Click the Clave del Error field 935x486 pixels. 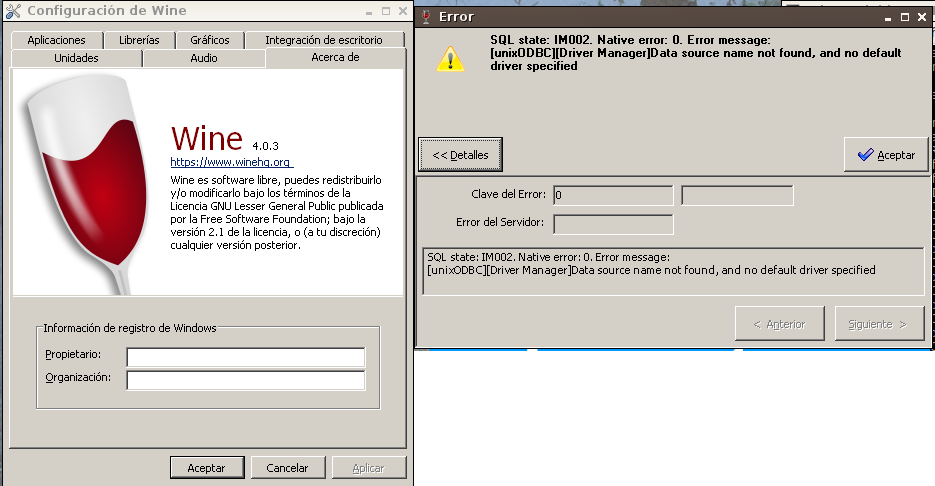tap(613, 195)
